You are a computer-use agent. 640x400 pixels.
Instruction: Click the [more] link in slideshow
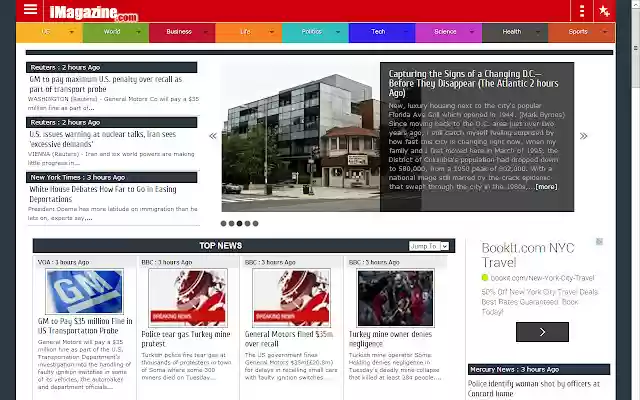click(546, 187)
